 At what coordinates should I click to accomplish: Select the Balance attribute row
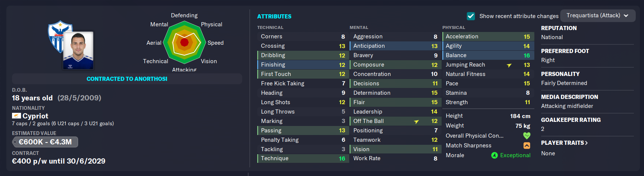(488, 55)
